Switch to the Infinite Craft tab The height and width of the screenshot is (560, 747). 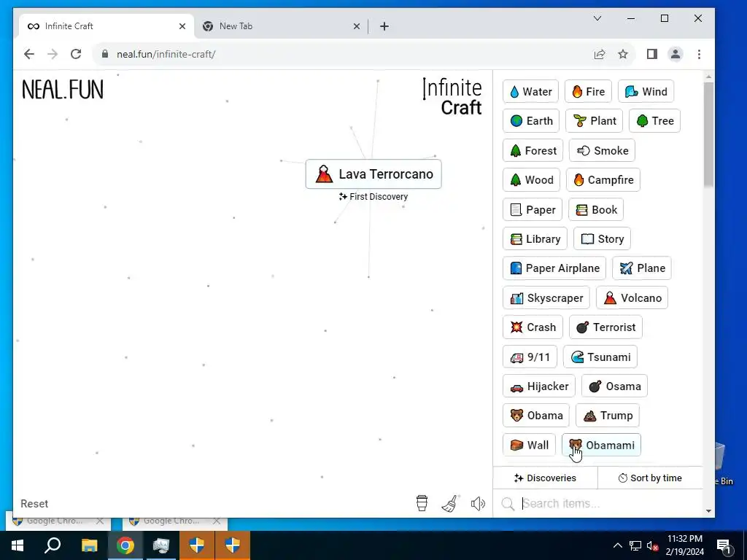click(106, 26)
